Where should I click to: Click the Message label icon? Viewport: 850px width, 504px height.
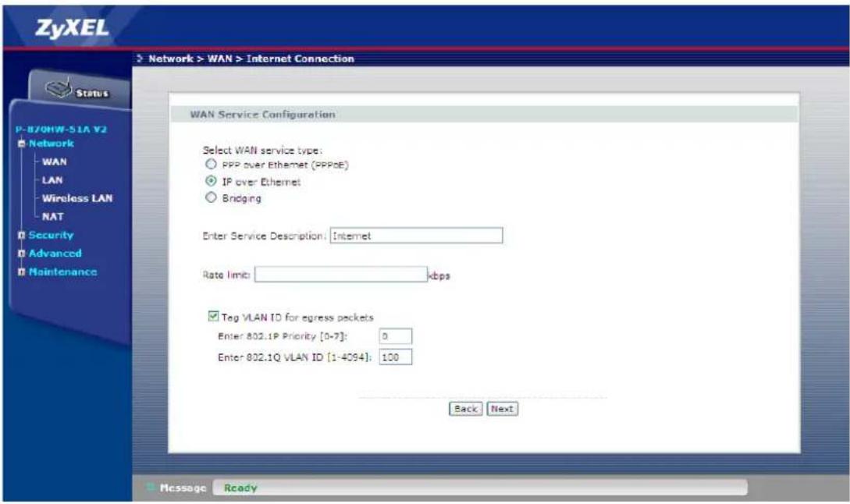click(x=151, y=488)
